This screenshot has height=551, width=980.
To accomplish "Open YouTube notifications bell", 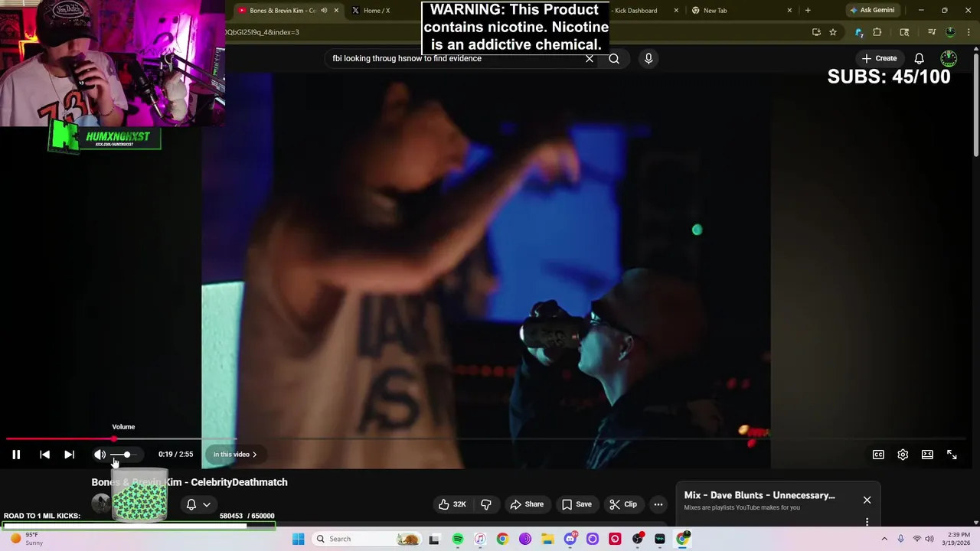I will tap(919, 58).
